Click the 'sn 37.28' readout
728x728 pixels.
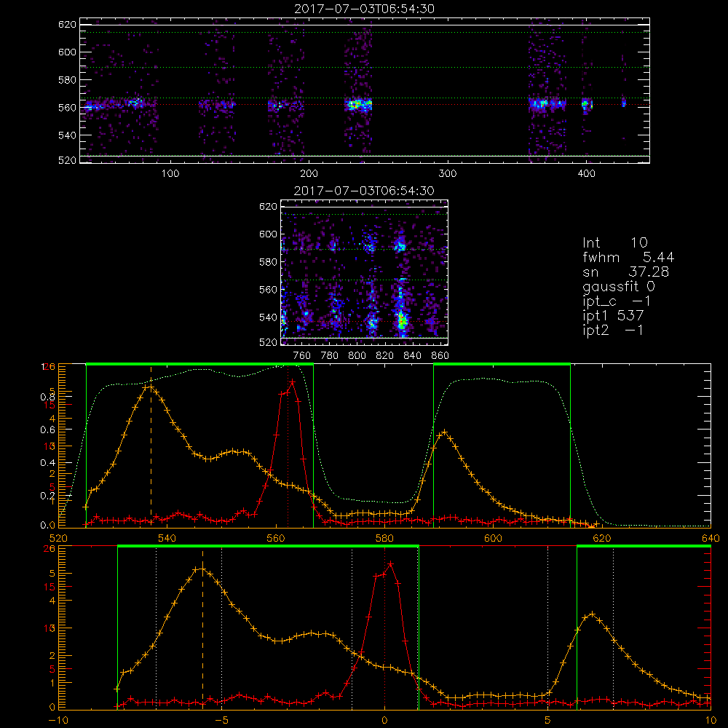click(x=625, y=272)
